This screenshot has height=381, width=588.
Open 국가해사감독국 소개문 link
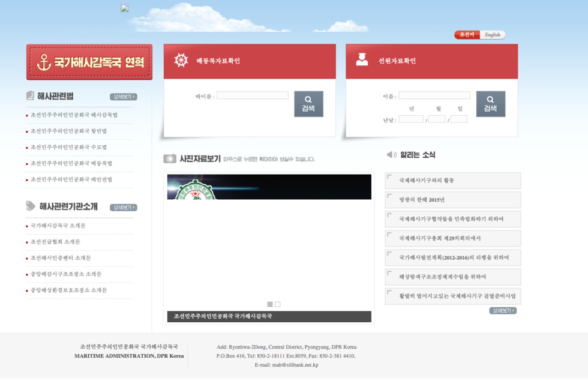(x=58, y=226)
